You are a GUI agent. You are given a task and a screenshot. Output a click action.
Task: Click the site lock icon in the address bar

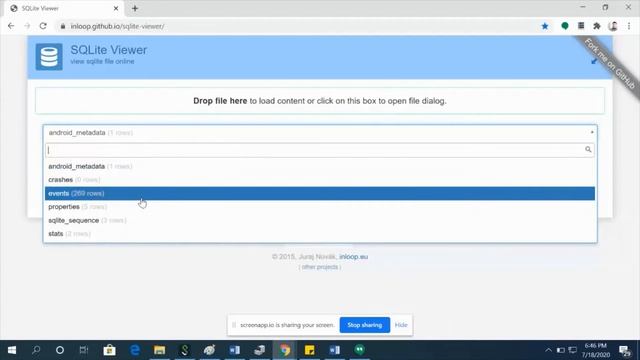pos(62,26)
